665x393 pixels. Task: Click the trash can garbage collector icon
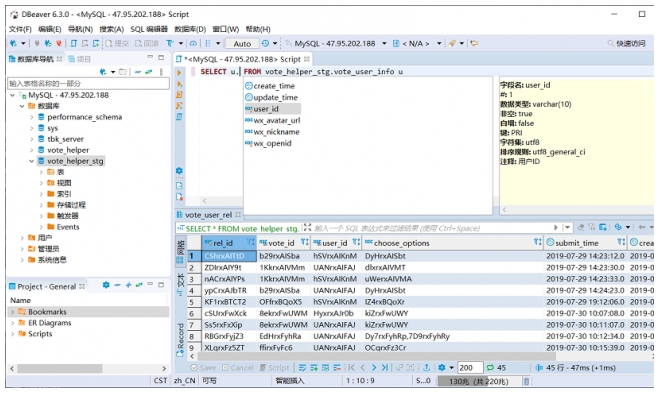pyautogui.click(x=526, y=381)
